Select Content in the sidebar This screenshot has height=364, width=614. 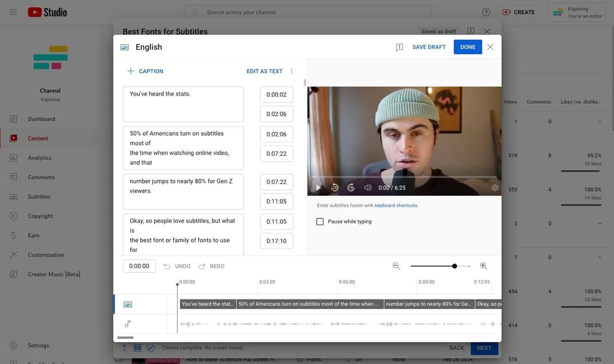38,138
